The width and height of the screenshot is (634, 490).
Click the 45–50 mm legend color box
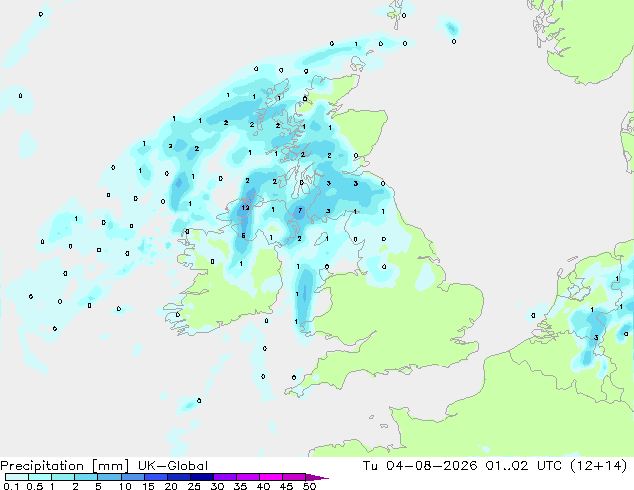tap(294, 477)
